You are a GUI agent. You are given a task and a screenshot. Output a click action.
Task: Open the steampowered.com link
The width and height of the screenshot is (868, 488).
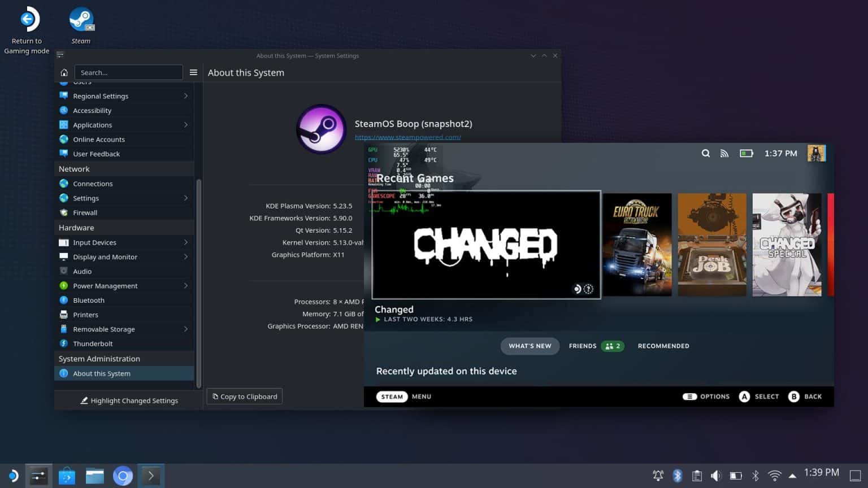point(408,137)
